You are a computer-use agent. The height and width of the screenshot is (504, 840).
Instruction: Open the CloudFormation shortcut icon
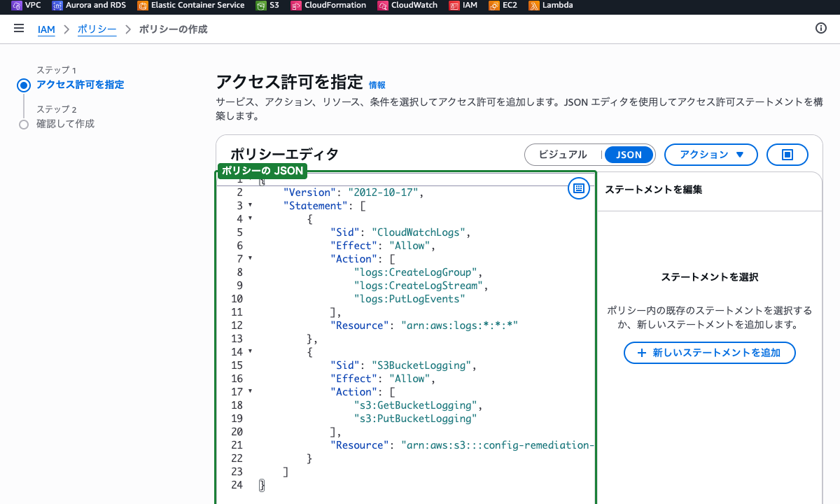tap(296, 6)
